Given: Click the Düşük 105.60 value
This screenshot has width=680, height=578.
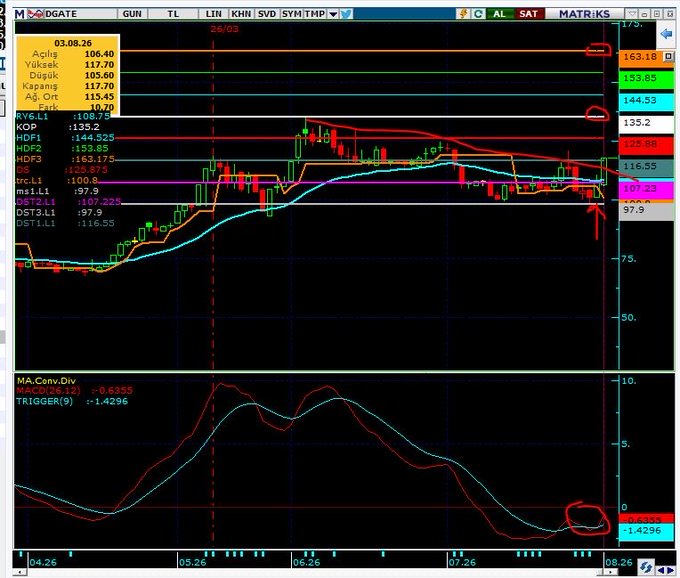Looking at the screenshot, I should click(x=99, y=75).
